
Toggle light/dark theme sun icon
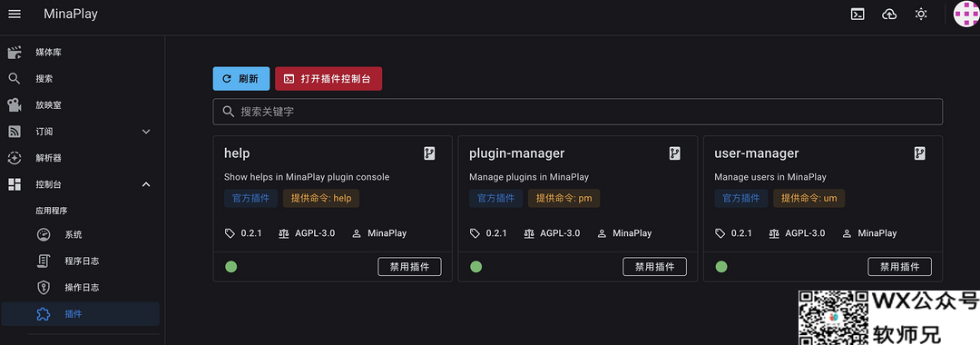(x=921, y=14)
